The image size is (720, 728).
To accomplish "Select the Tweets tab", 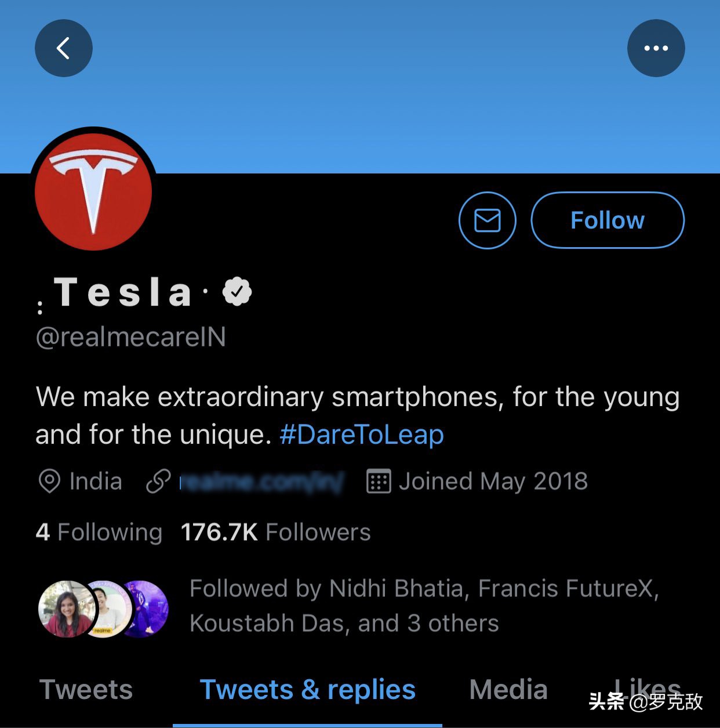I will [x=86, y=690].
